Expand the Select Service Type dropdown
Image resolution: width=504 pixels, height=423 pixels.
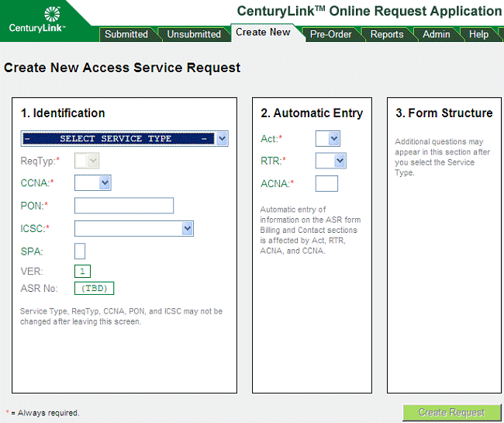coord(124,139)
